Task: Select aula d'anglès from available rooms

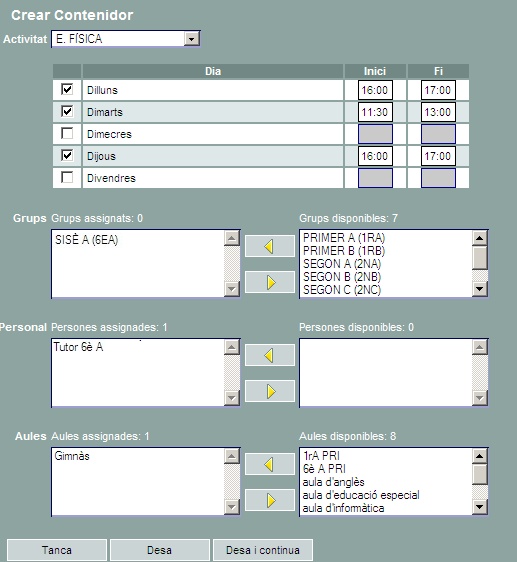Action: click(x=333, y=482)
